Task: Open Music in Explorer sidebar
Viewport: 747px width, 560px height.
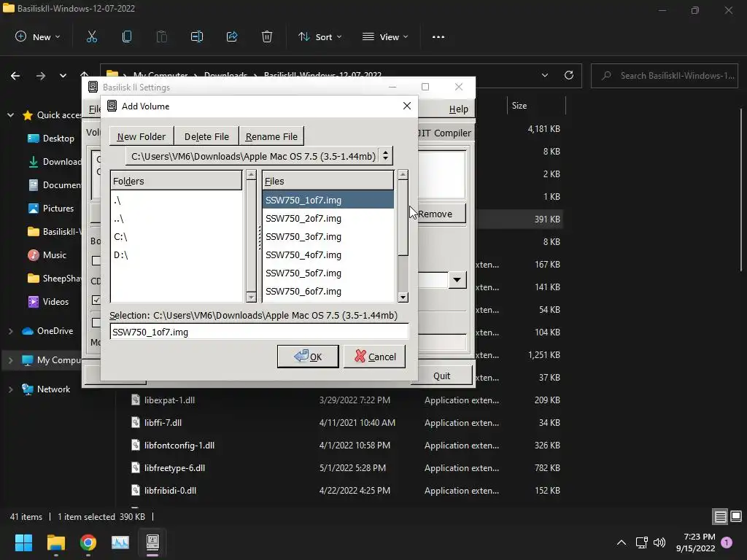Action: tap(47, 254)
